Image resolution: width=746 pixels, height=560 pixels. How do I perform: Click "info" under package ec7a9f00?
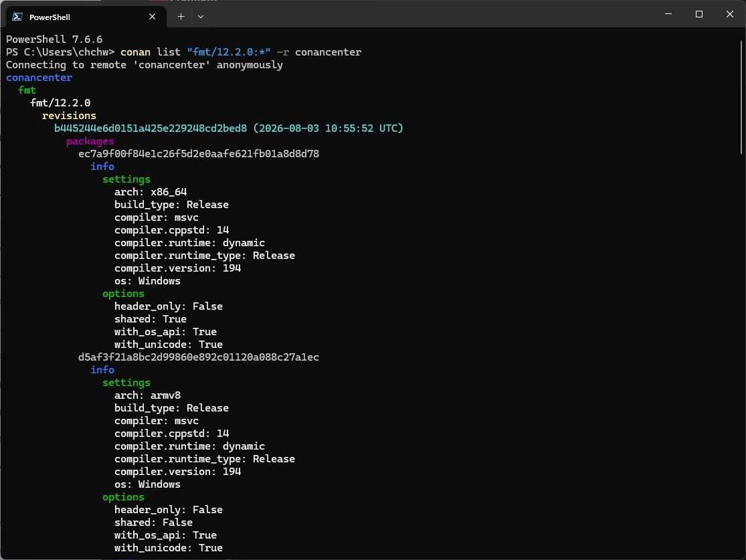point(102,167)
